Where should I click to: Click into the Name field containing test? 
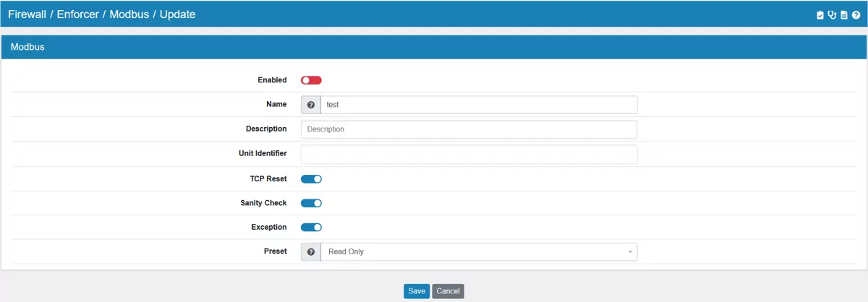point(477,105)
